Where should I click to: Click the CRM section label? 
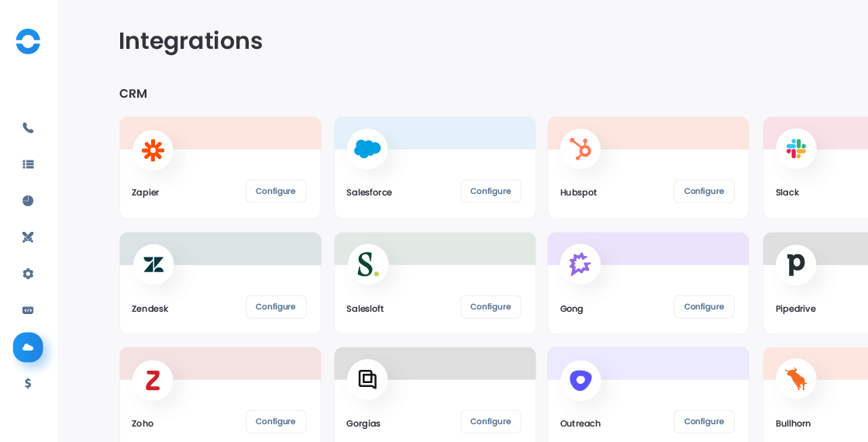(x=133, y=94)
